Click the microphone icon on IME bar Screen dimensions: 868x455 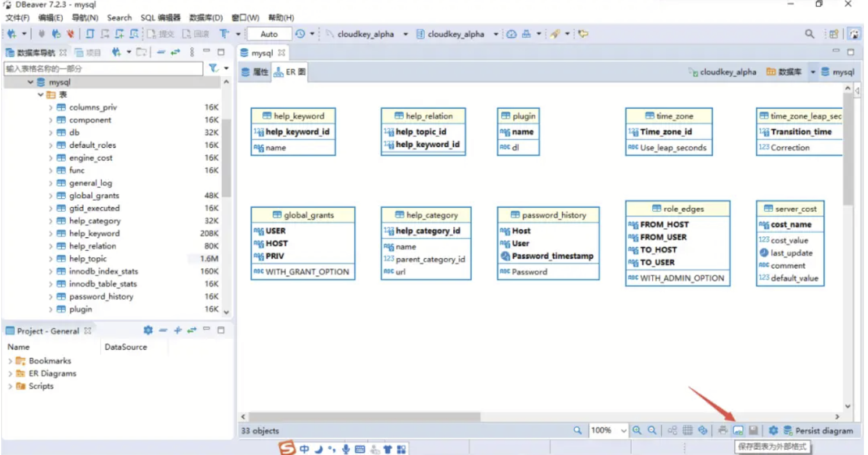click(x=346, y=449)
